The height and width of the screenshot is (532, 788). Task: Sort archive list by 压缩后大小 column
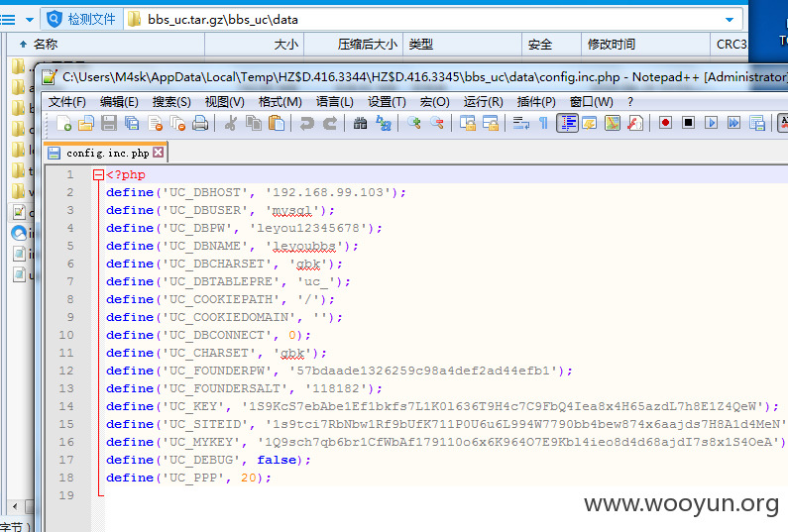[x=354, y=45]
